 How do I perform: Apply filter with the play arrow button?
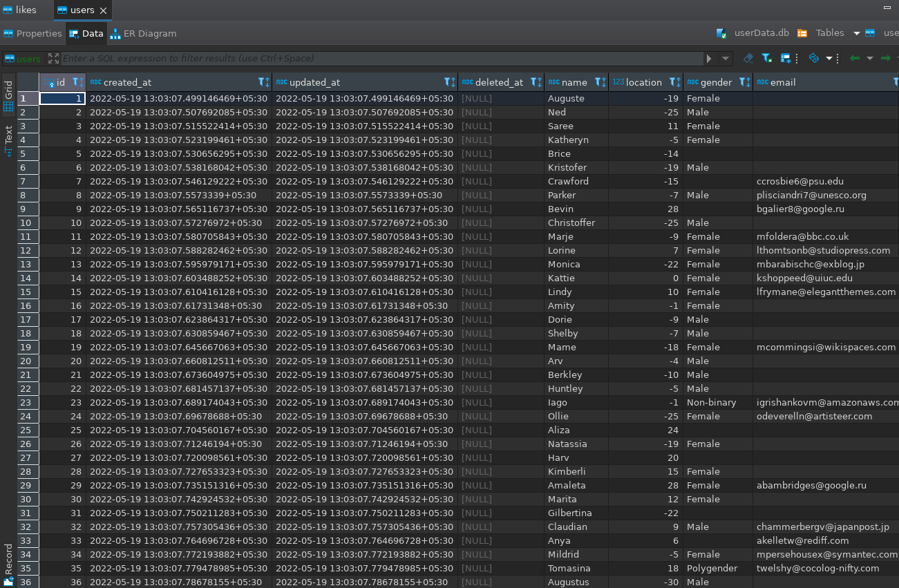pos(709,59)
